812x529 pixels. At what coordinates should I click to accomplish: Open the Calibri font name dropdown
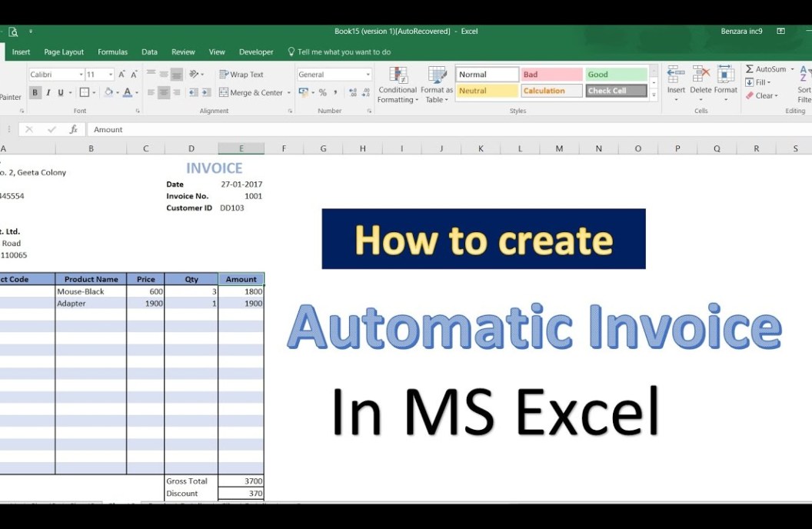pyautogui.click(x=80, y=75)
